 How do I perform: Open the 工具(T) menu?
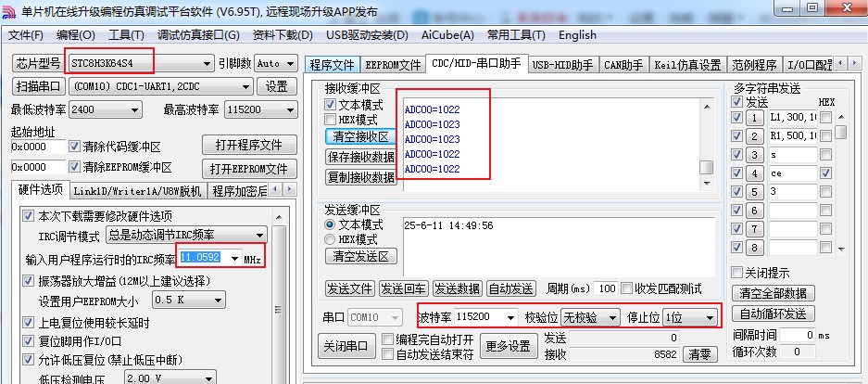tap(126, 35)
